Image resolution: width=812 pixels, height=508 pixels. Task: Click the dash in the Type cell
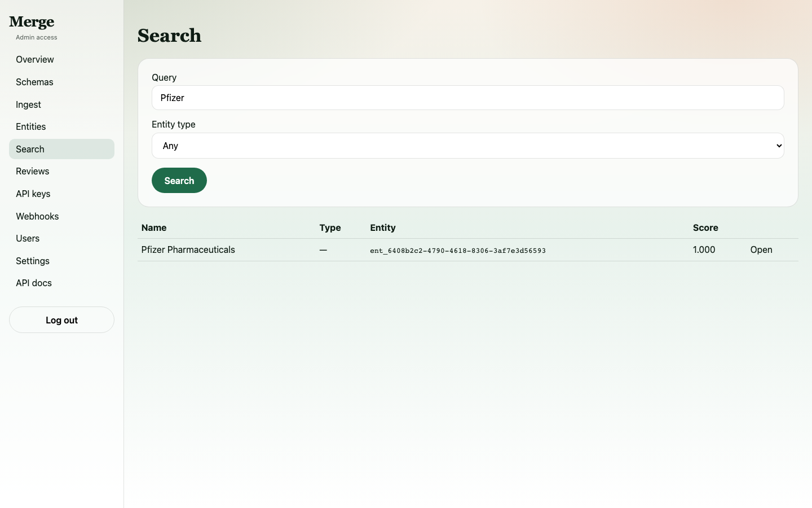coord(323,250)
